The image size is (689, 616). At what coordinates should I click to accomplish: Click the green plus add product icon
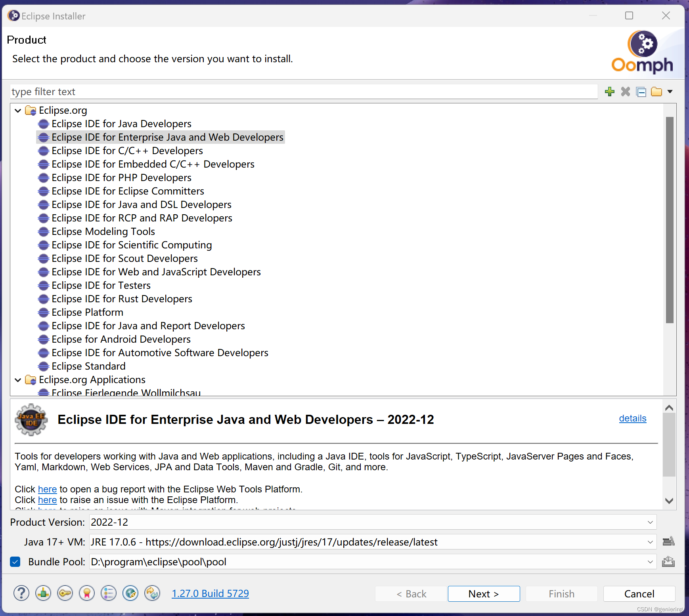610,92
